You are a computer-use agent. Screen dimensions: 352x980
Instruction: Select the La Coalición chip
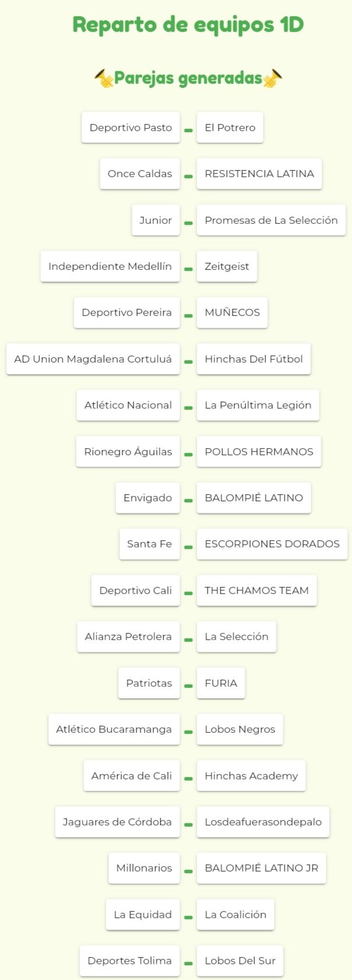pos(235,915)
